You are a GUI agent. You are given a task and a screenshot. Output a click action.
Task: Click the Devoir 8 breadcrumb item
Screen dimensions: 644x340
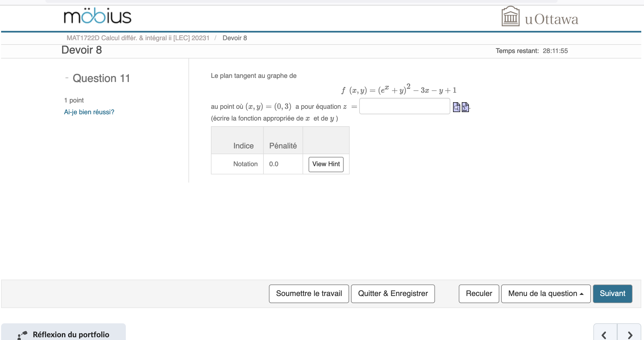pos(234,38)
